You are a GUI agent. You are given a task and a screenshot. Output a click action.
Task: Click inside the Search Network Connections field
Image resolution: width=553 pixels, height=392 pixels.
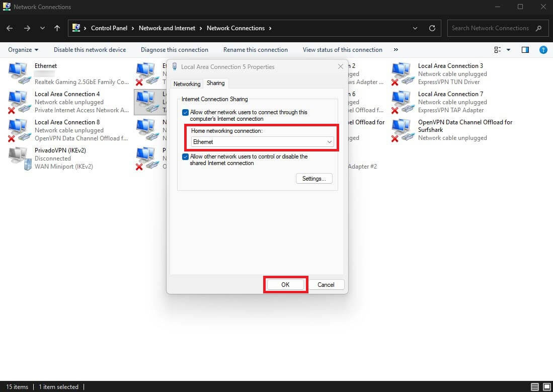(491, 28)
